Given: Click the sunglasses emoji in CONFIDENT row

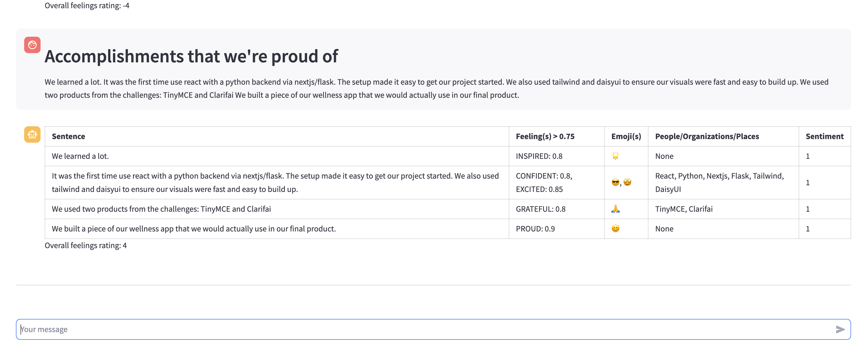Looking at the screenshot, I should point(615,182).
